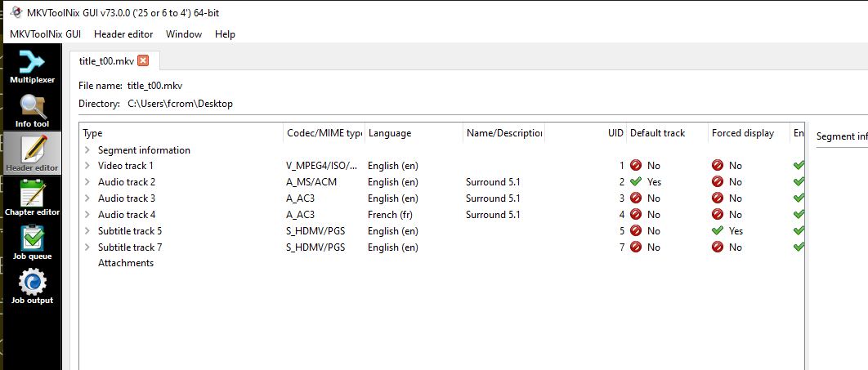Screen dimensions: 868x370
Task: Open the Help menu
Action: point(226,34)
